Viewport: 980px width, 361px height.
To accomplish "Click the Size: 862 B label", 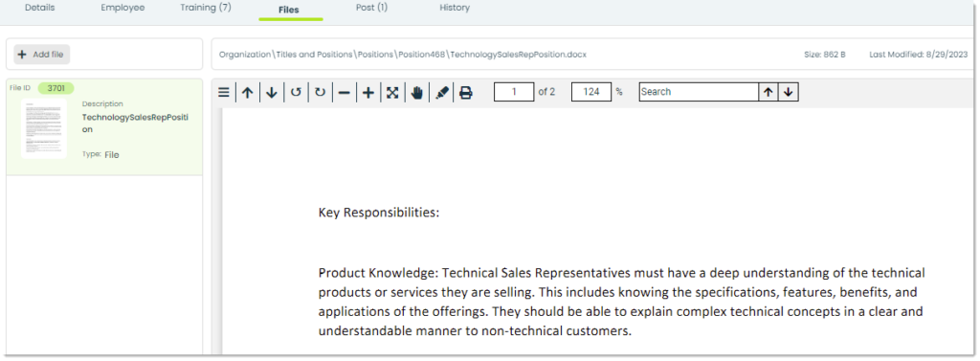I will pyautogui.click(x=824, y=55).
